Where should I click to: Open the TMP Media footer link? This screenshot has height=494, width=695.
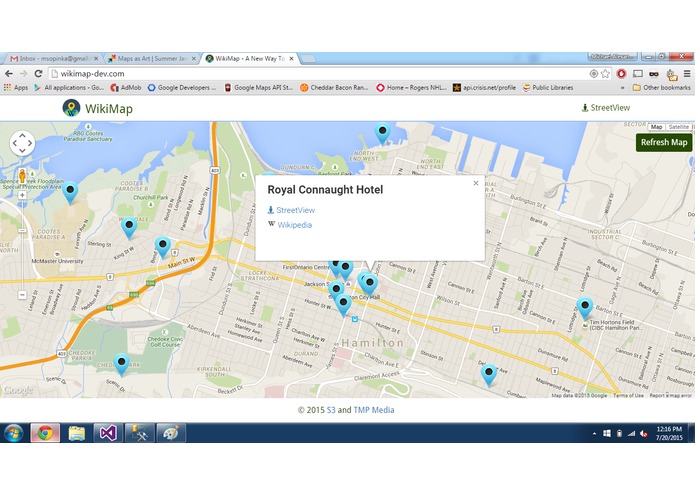coord(374,410)
